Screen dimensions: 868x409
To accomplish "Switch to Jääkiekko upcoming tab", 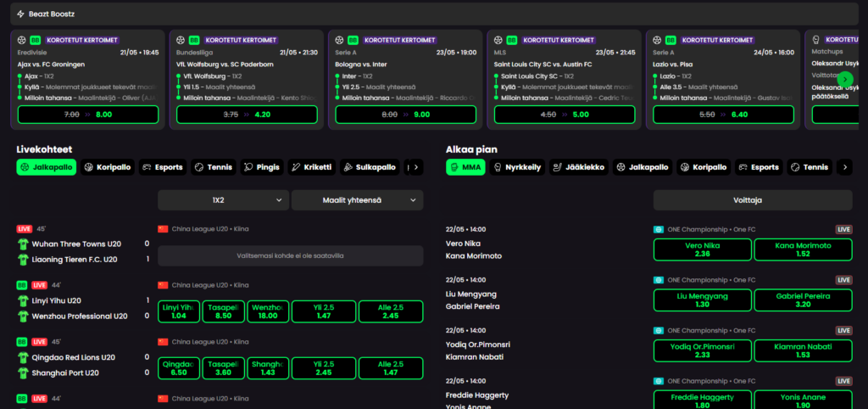I will 579,167.
